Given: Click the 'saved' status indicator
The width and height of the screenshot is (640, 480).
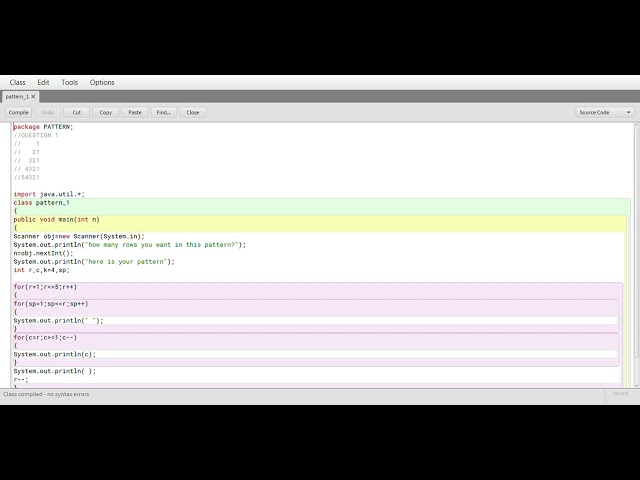Looking at the screenshot, I should pyautogui.click(x=620, y=394).
